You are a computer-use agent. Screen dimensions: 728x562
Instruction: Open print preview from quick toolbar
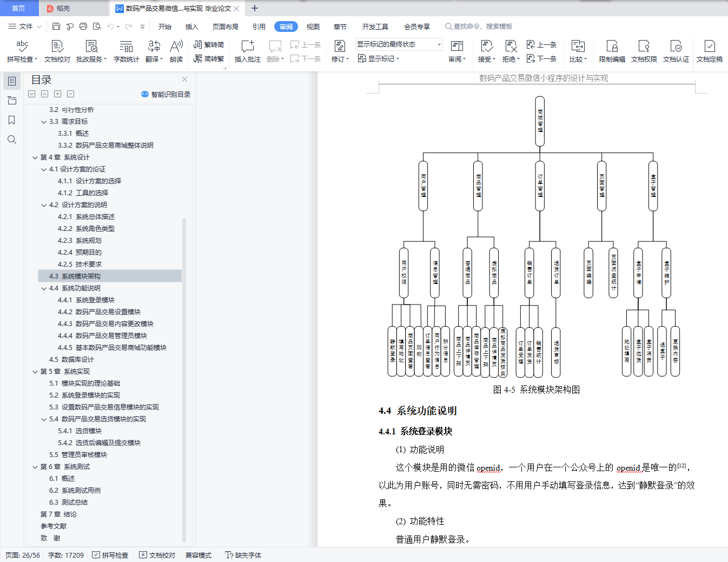[97, 26]
